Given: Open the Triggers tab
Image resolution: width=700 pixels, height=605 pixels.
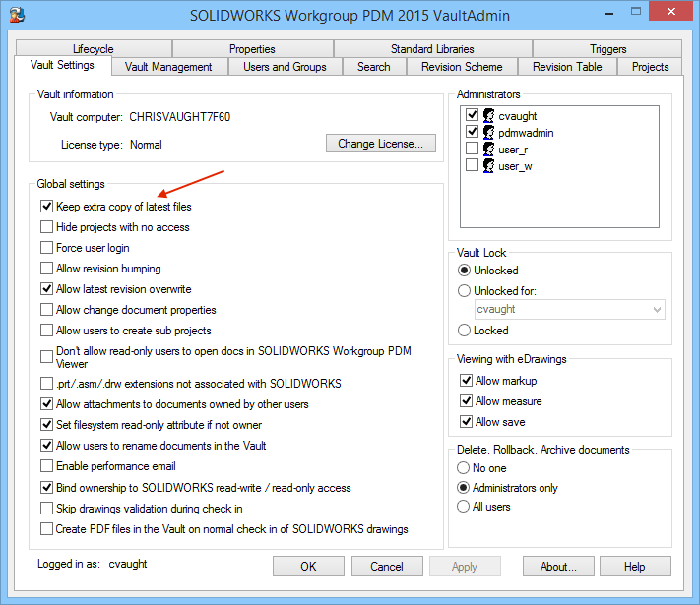Looking at the screenshot, I should (607, 48).
